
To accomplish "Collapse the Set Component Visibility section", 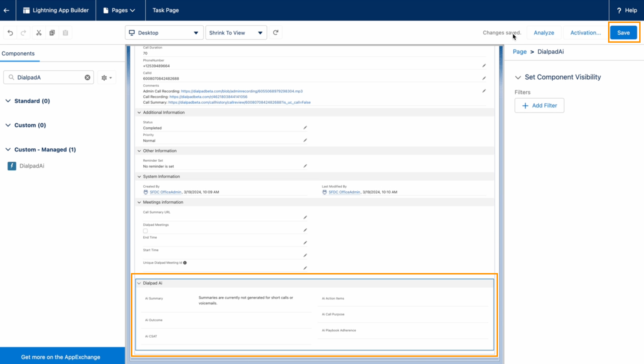I will tap(518, 77).
